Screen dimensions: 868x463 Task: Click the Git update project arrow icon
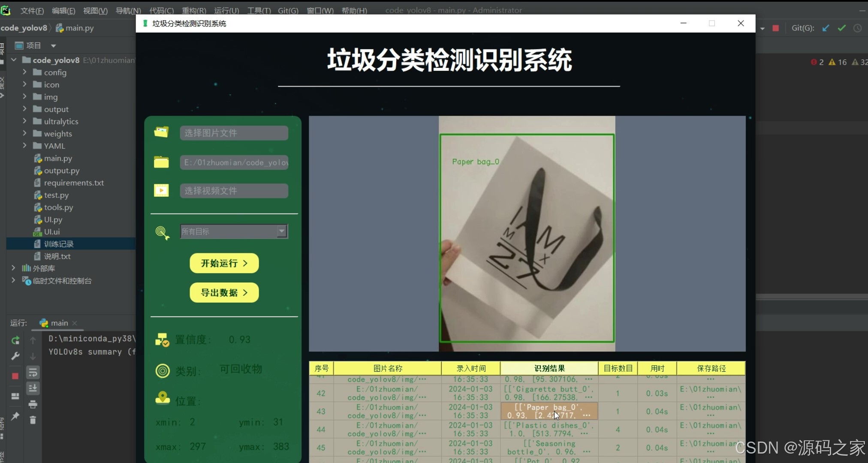point(826,28)
